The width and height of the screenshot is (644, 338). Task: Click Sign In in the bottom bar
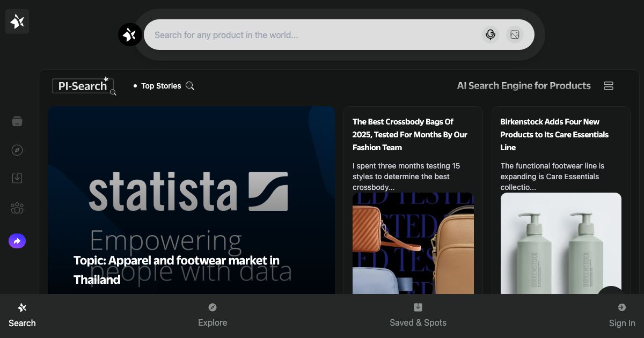click(622, 315)
